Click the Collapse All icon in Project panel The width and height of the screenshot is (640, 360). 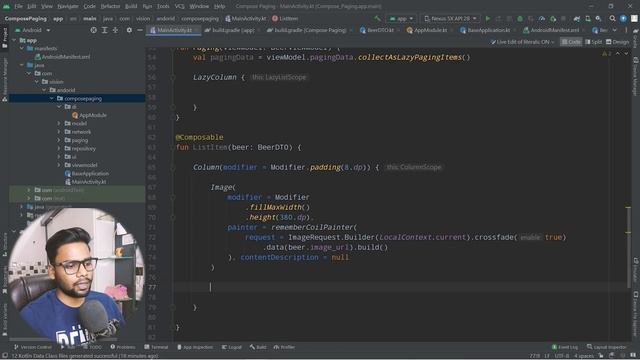point(115,30)
